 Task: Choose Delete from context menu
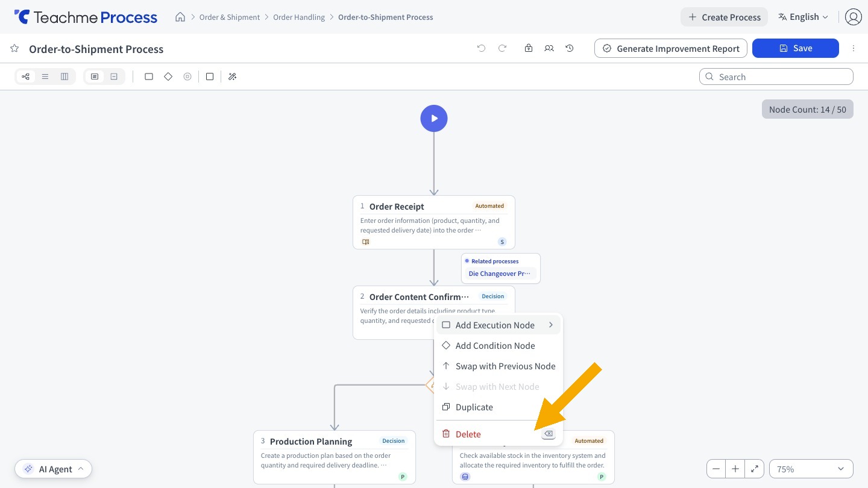tap(498, 434)
